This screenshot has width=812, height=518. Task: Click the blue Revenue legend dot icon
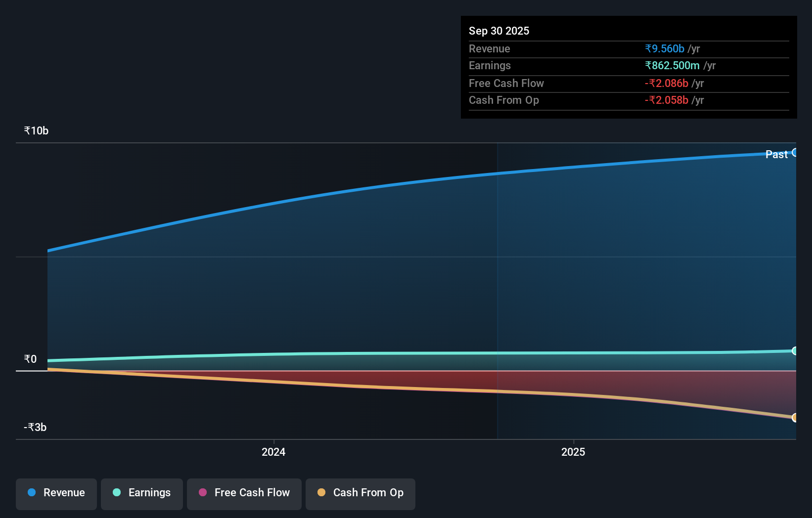tap(31, 493)
